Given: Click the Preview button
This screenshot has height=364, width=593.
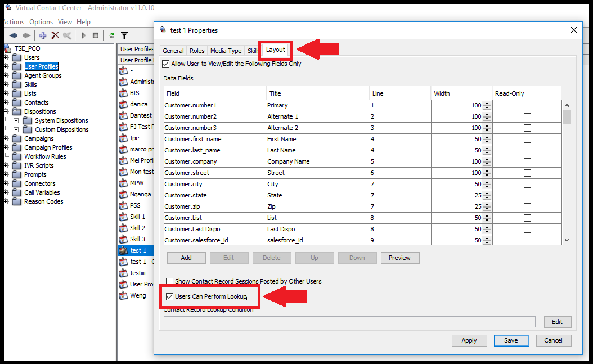Looking at the screenshot, I should 400,258.
